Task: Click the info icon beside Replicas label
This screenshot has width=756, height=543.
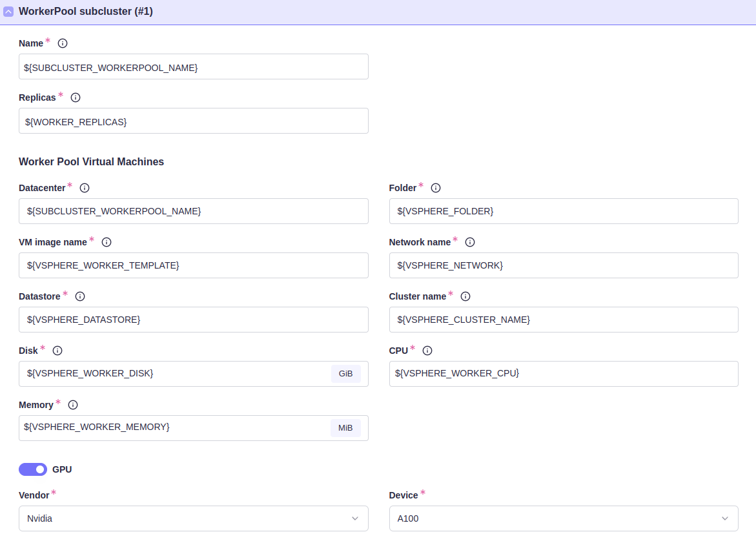Action: tap(76, 97)
